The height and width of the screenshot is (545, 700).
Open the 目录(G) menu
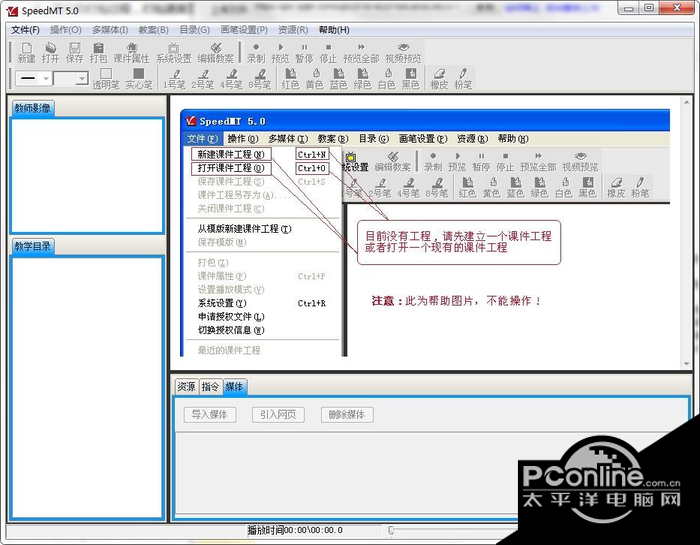tap(195, 30)
